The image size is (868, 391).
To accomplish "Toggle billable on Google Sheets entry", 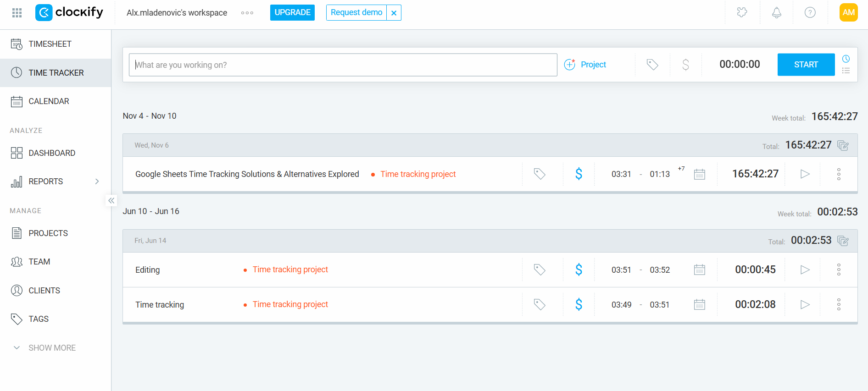I will pyautogui.click(x=579, y=174).
